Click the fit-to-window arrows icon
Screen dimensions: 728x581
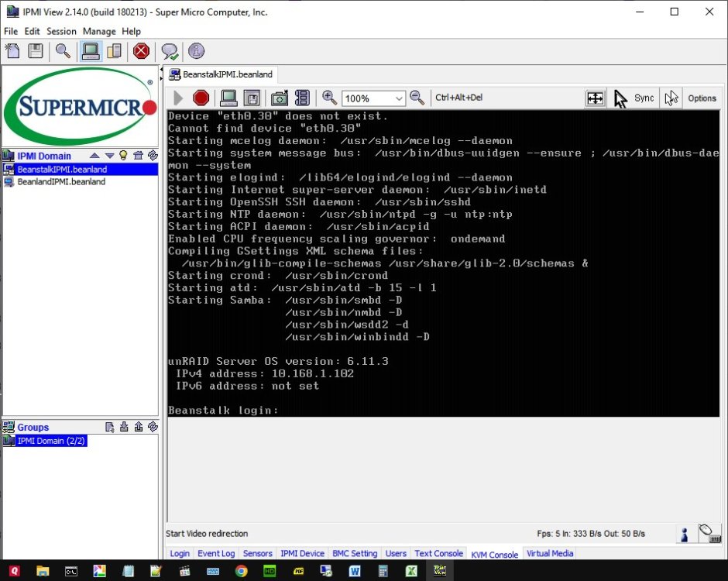coord(596,98)
